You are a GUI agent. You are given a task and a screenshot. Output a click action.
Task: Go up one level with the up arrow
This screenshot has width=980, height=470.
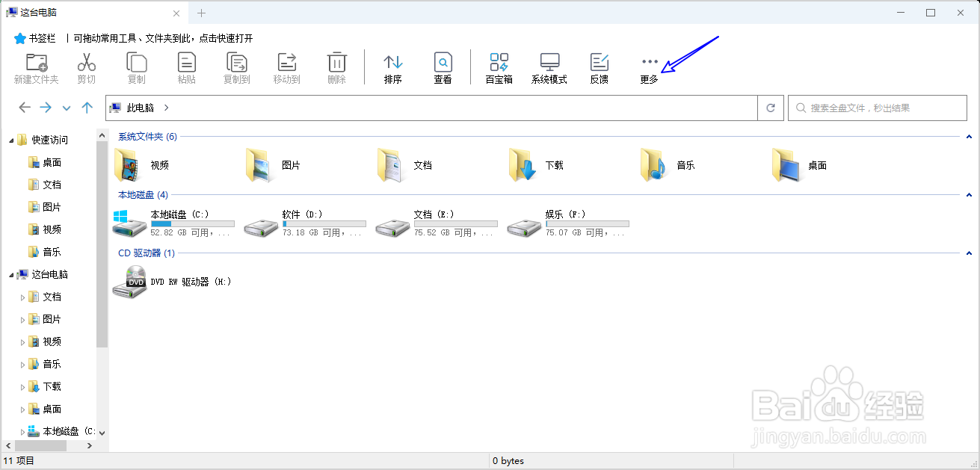tap(87, 108)
